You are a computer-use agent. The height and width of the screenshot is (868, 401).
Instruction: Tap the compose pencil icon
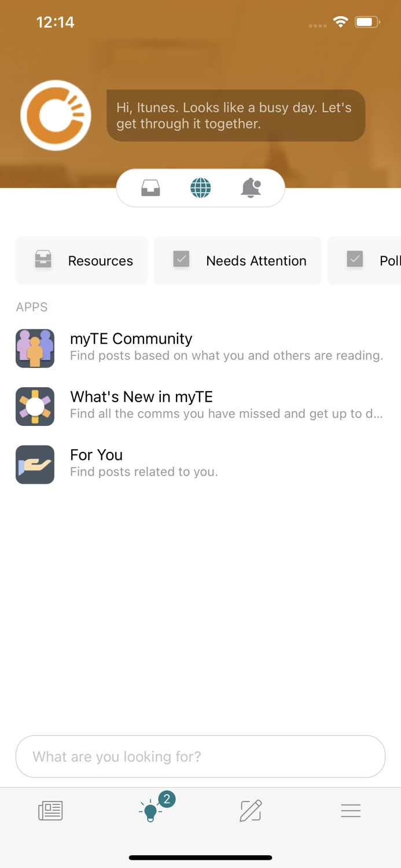click(x=250, y=810)
